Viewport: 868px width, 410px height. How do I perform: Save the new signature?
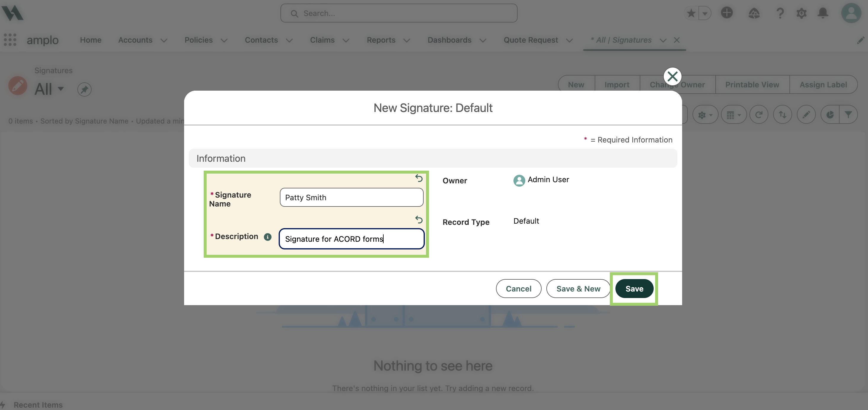click(x=634, y=289)
